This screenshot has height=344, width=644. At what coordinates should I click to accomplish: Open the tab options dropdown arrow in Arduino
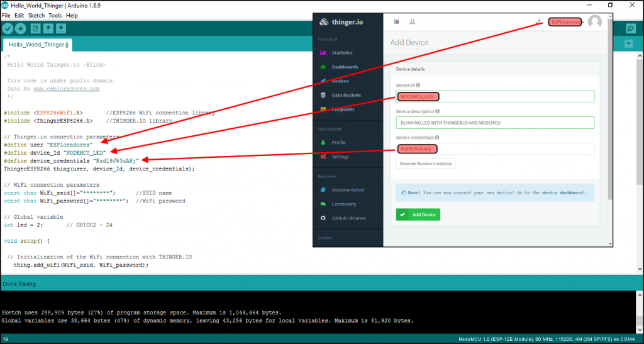[x=628, y=43]
